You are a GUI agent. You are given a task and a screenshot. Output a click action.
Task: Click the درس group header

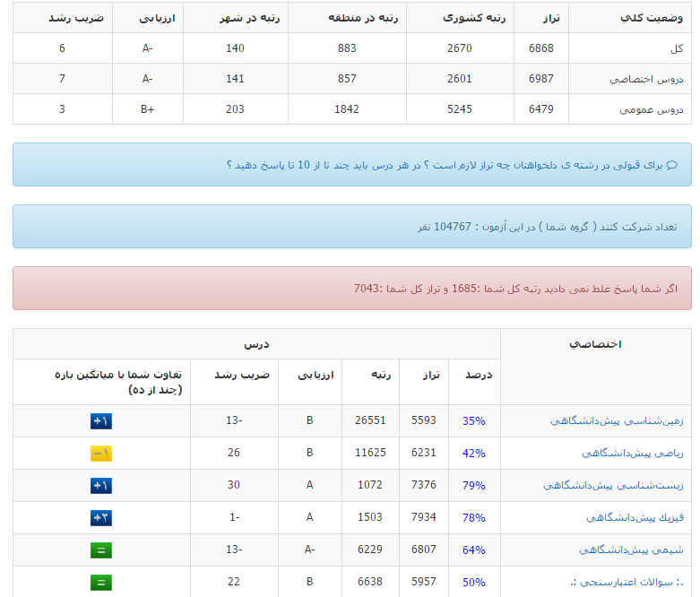[x=256, y=344]
